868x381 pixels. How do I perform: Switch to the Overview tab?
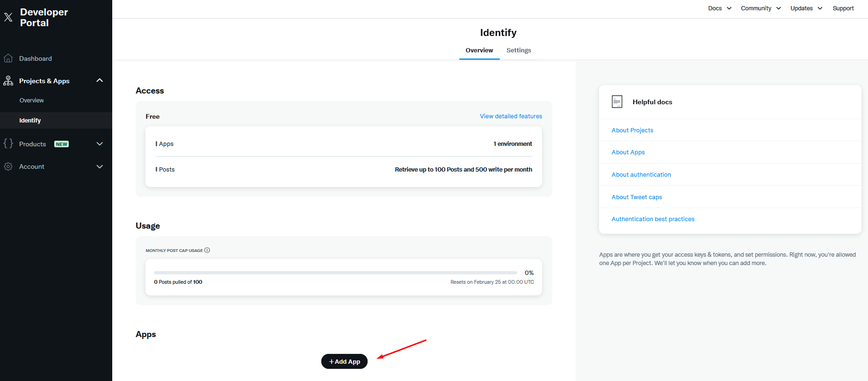click(x=479, y=50)
